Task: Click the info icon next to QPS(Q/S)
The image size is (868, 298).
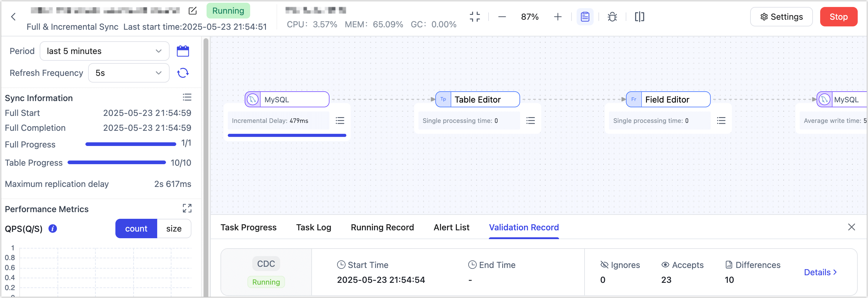Action: (53, 229)
